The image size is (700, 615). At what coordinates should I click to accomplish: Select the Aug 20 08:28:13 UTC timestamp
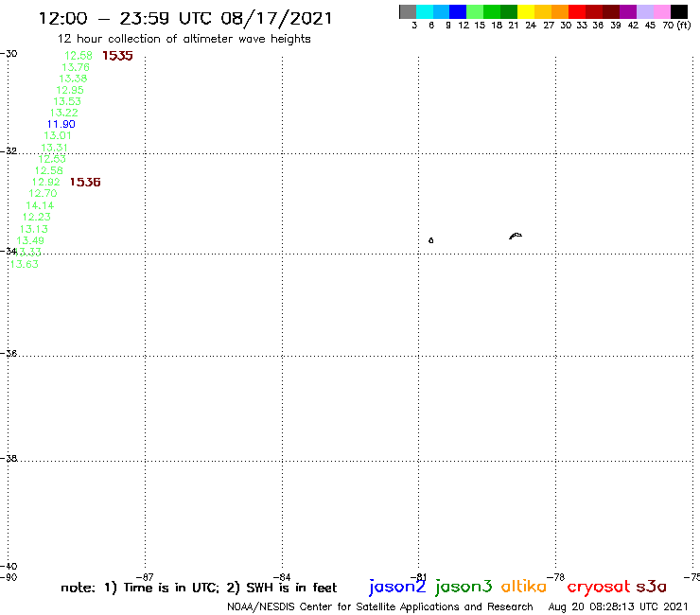coord(618,607)
